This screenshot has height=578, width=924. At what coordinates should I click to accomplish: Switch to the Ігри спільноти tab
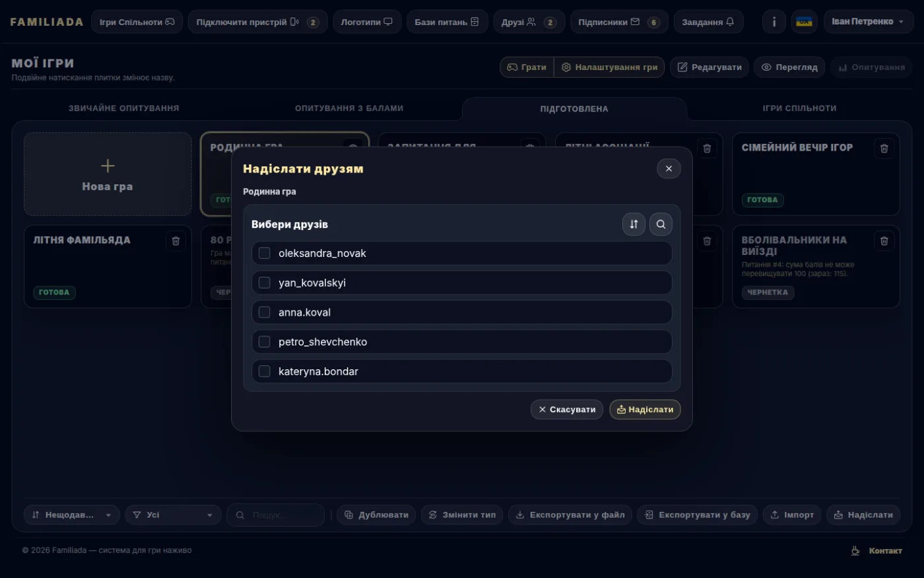coord(799,108)
